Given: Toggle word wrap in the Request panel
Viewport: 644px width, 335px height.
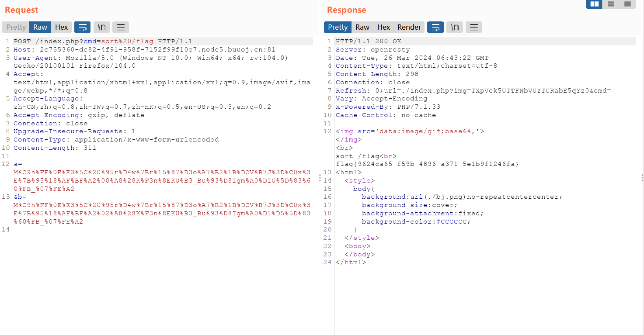Looking at the screenshot, I should (82, 27).
